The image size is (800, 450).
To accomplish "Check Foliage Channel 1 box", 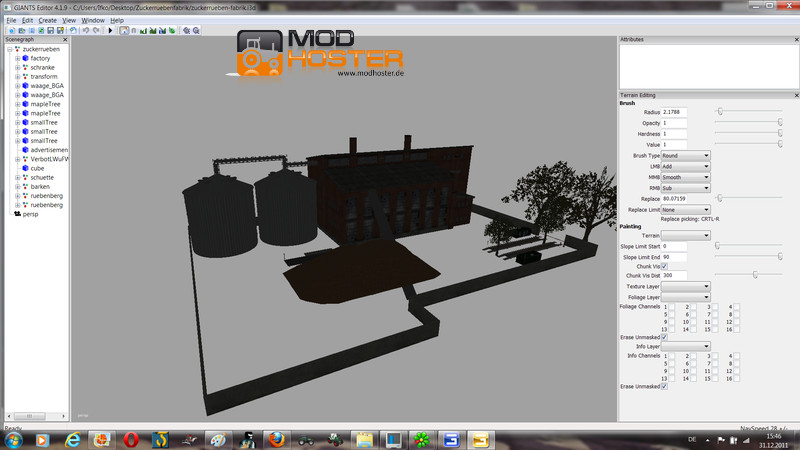I will point(671,307).
